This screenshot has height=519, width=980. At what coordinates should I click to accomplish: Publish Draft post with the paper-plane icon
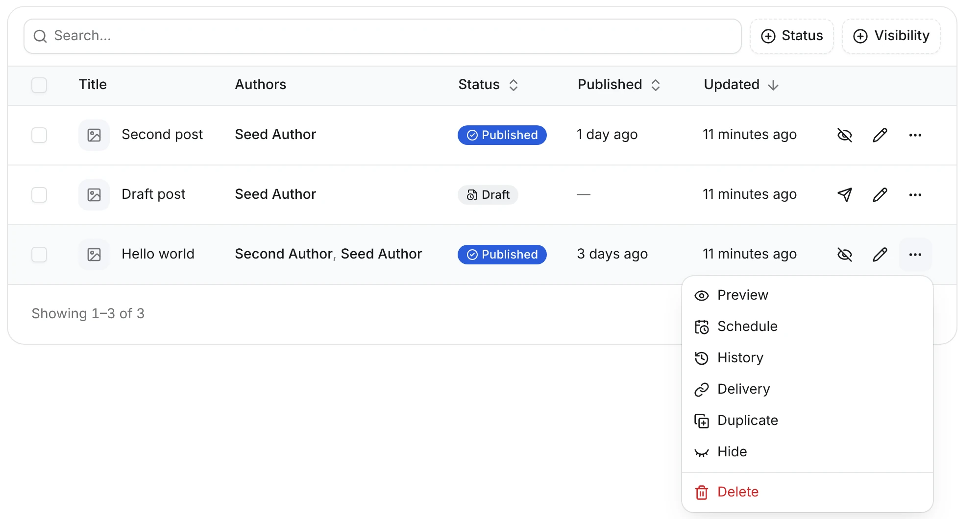pyautogui.click(x=845, y=195)
